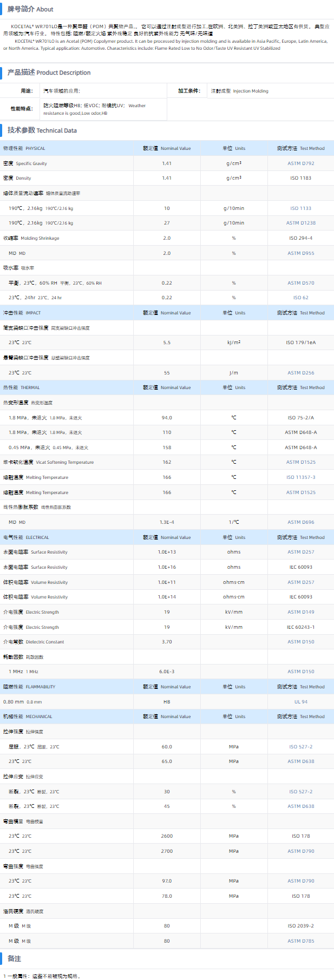
Task: Open the ASTM D696 thermal expansion link
Action: click(x=300, y=522)
